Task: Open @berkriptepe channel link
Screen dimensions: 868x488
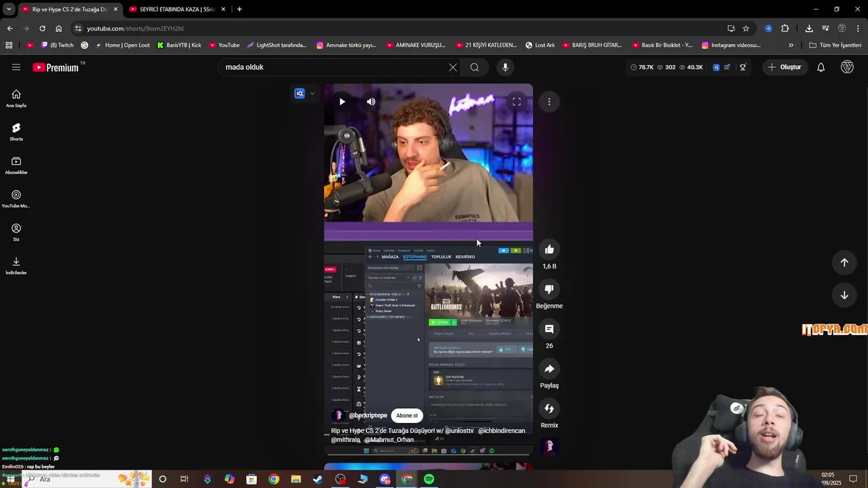Action: pyautogui.click(x=368, y=415)
